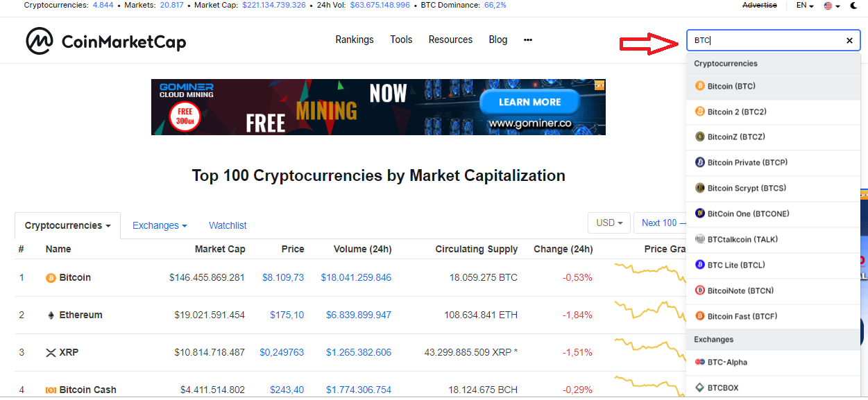Toggle dark mode moon icon
This screenshot has width=868, height=400.
(x=853, y=6)
